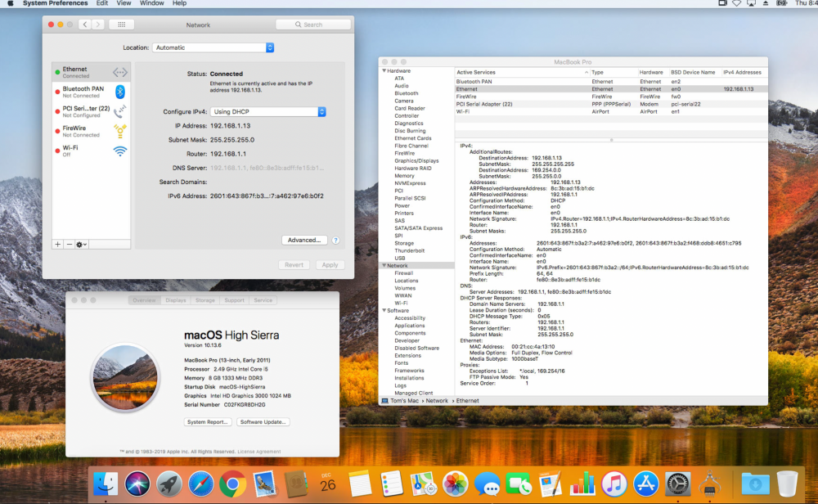The image size is (818, 504).
Task: Open the Location Automatic dropdown
Action: click(213, 47)
